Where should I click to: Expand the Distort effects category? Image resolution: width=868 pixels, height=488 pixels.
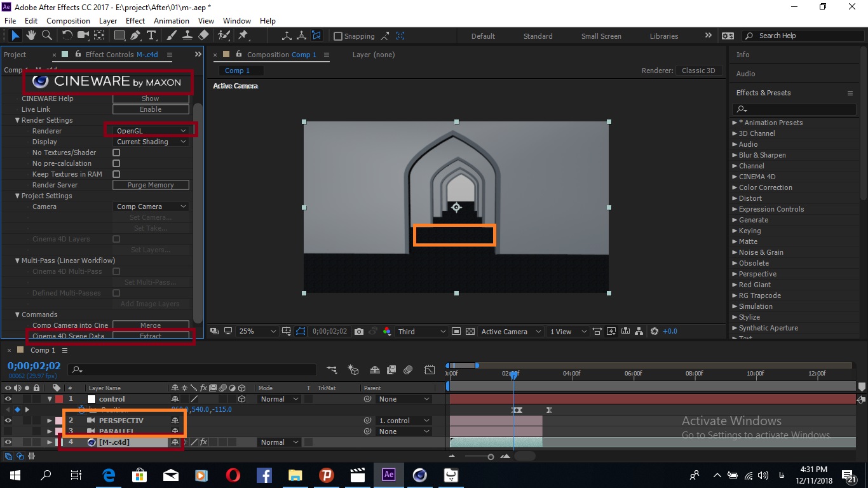pos(735,198)
